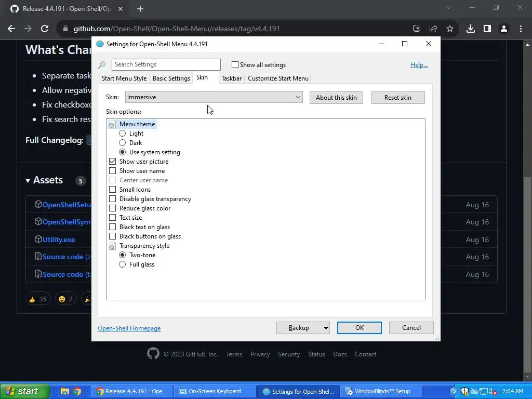The image size is (532, 399).
Task: Click the Chrome back arrow
Action: coord(11,29)
